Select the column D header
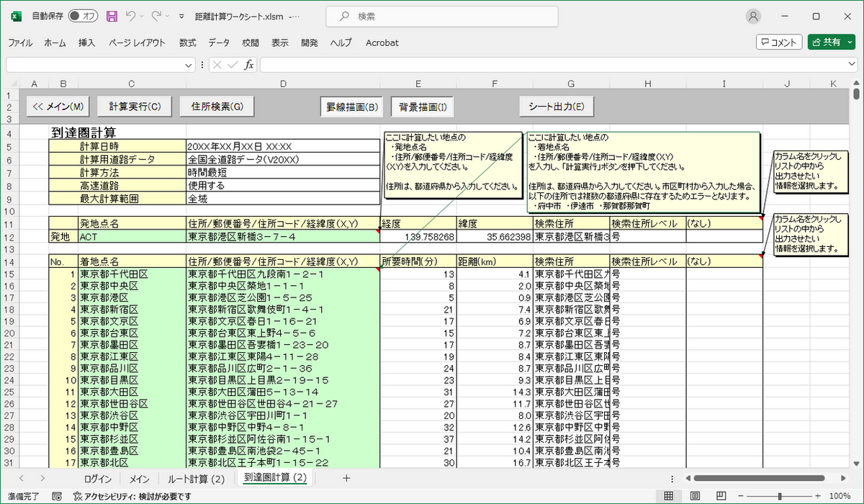The height and width of the screenshot is (504, 864). (x=282, y=84)
